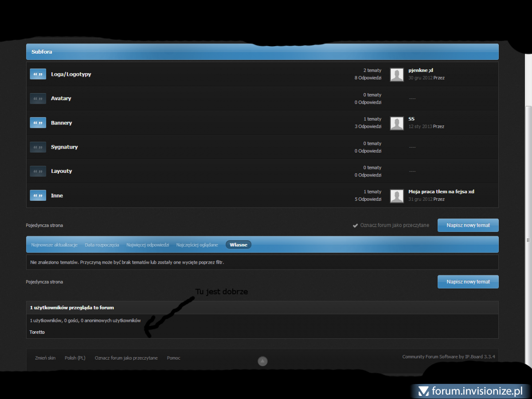This screenshot has height=399, width=532.
Task: Open the 'Zmień skin' skin selector
Action: tap(45, 358)
